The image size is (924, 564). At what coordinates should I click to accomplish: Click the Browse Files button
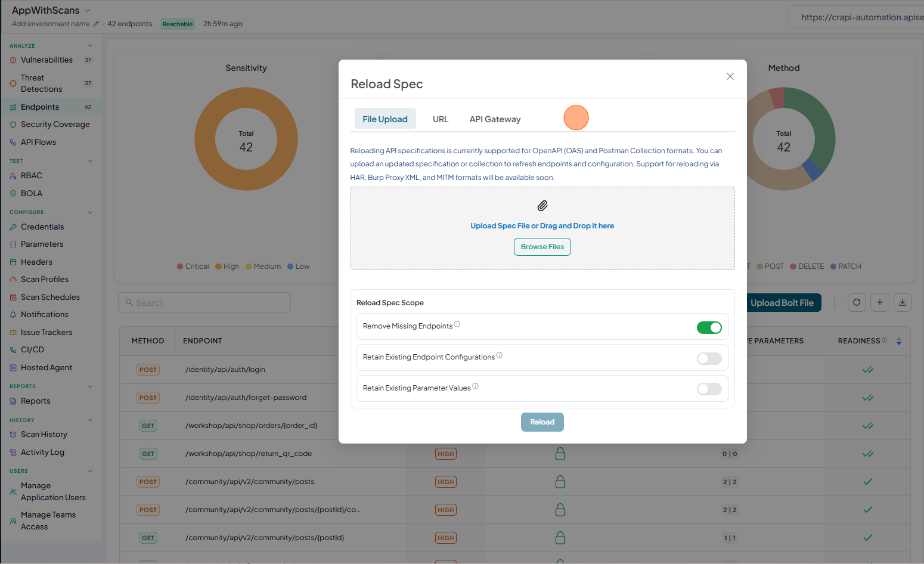pos(542,247)
